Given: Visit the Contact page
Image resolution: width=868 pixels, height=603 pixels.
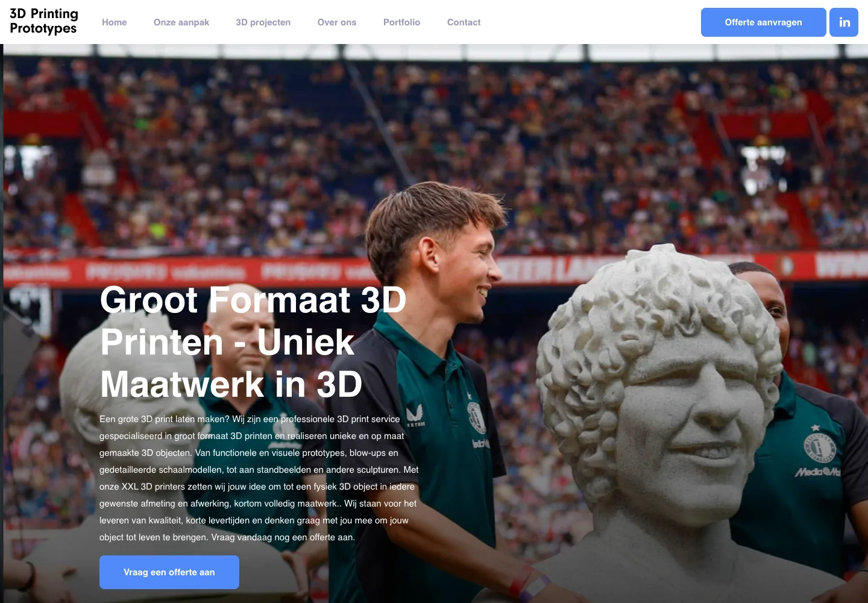Looking at the screenshot, I should point(464,22).
